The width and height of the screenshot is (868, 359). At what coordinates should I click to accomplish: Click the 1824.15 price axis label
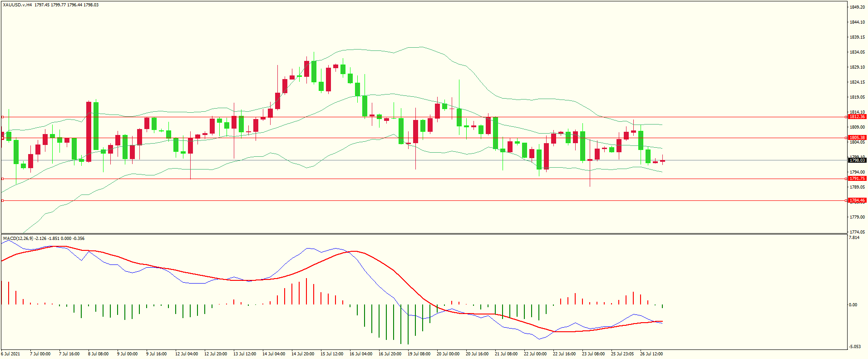point(857,82)
